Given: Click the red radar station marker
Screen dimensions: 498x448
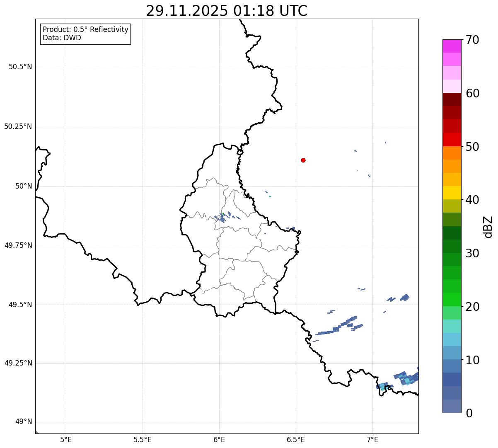Looking at the screenshot, I should 303,160.
